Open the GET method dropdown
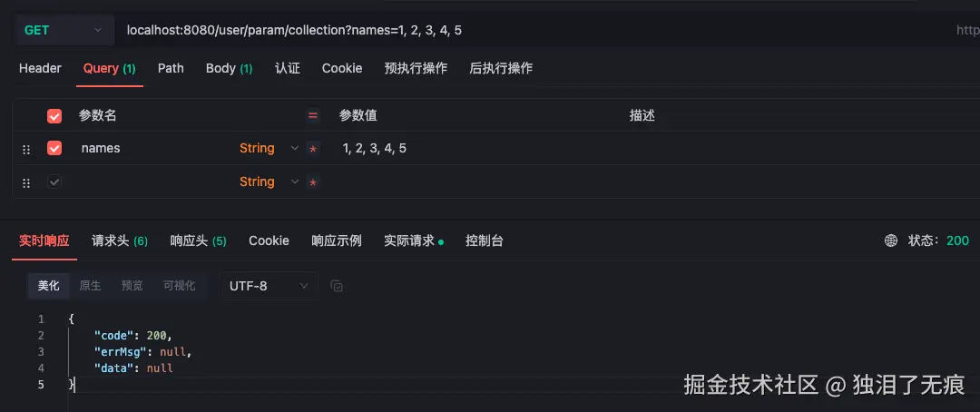Screen dimensions: 980x412 (65, 30)
